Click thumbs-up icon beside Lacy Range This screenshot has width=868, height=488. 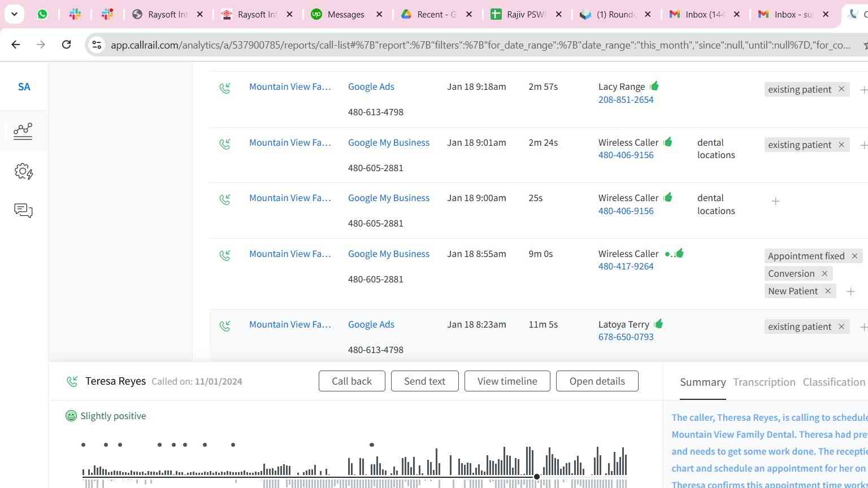[654, 86]
